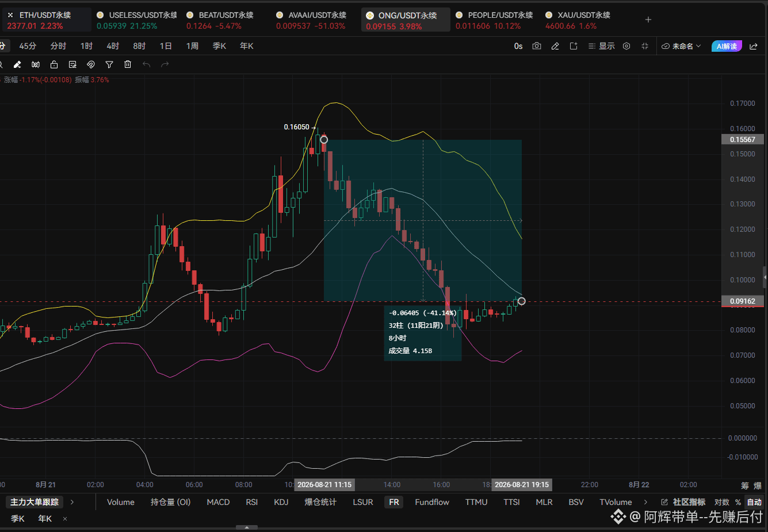The width and height of the screenshot is (768, 532).
Task: Click the 爆 icon on time axis
Action: [758, 485]
